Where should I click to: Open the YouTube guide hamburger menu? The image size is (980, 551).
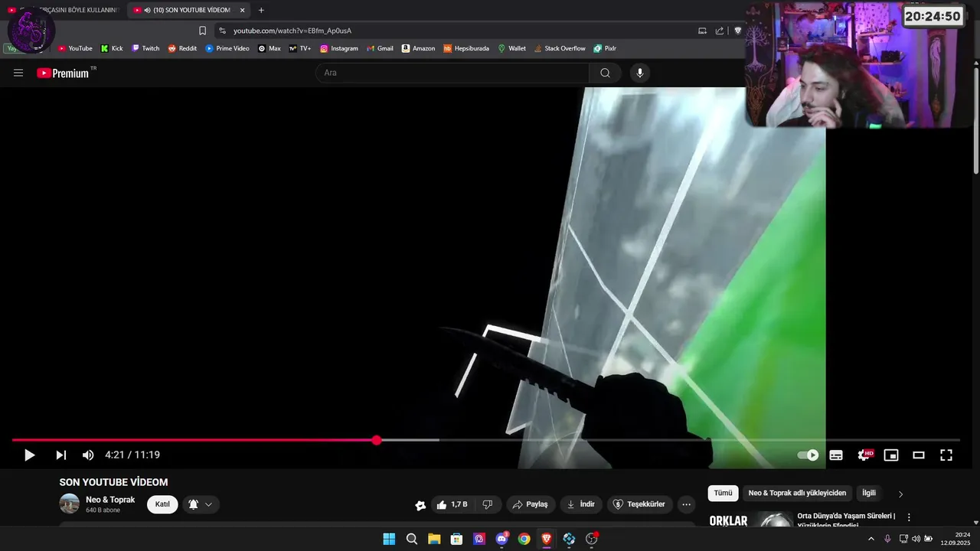[x=18, y=73]
